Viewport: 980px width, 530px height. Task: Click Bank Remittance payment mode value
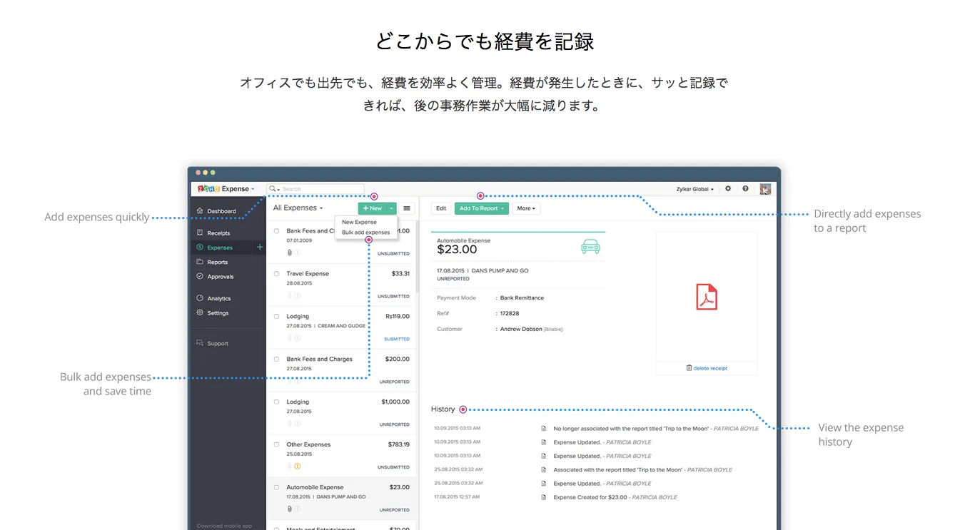(x=522, y=298)
